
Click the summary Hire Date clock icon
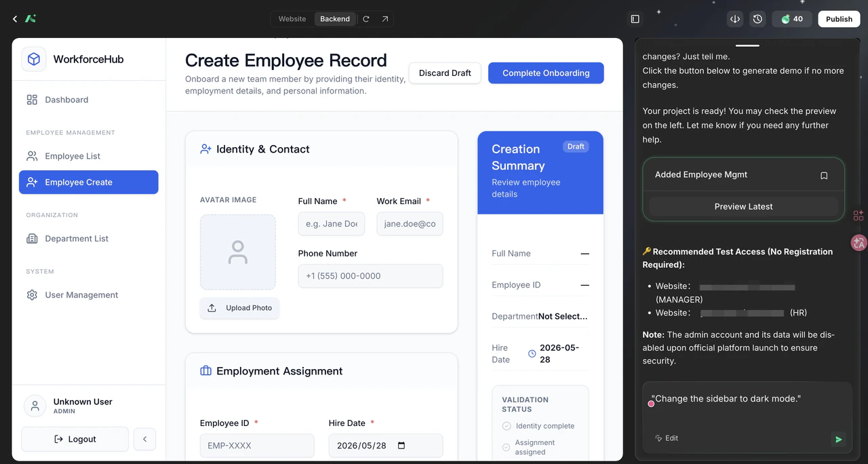[x=532, y=353]
